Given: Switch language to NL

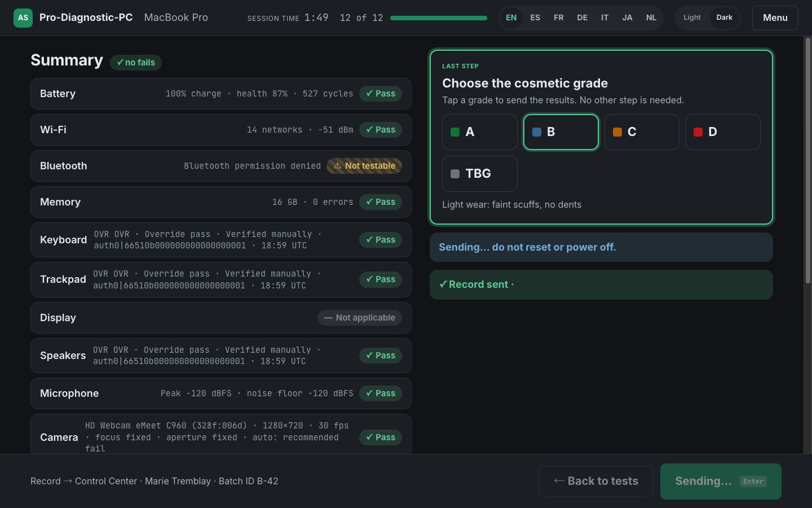Looking at the screenshot, I should click(651, 18).
